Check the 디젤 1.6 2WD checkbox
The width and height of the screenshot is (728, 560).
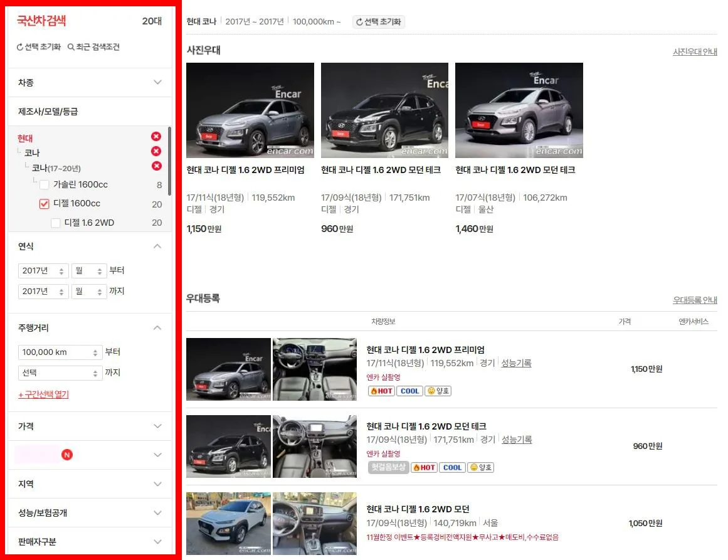coord(56,223)
